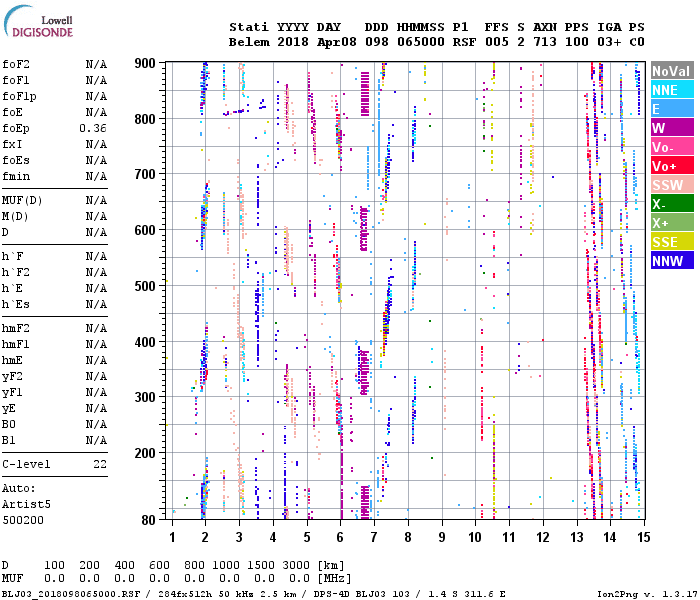Select the NNW legend swatch

(672, 260)
